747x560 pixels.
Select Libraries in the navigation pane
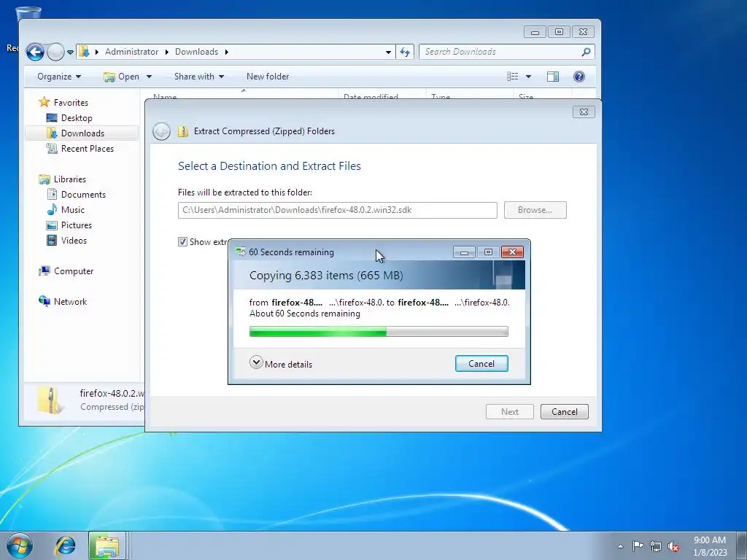point(69,179)
